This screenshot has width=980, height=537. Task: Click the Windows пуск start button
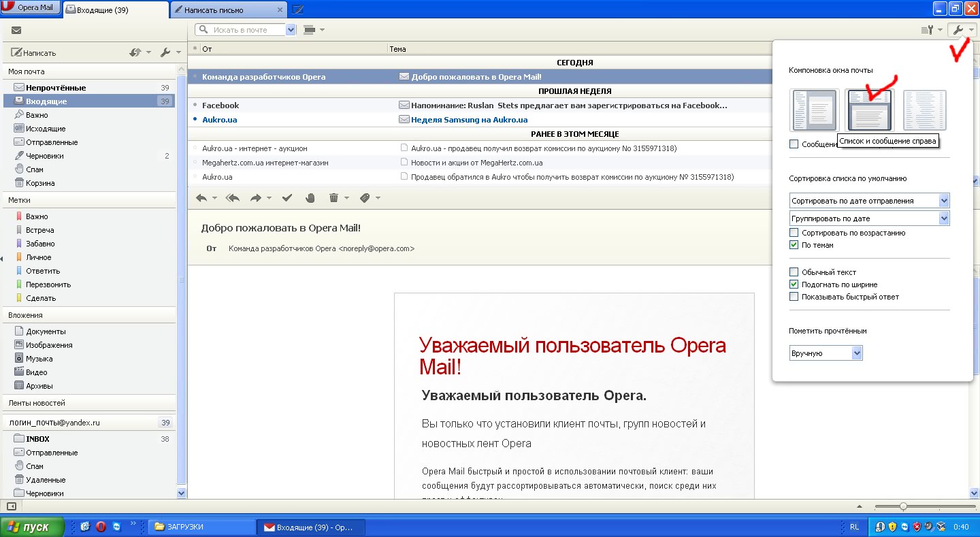[x=33, y=527]
